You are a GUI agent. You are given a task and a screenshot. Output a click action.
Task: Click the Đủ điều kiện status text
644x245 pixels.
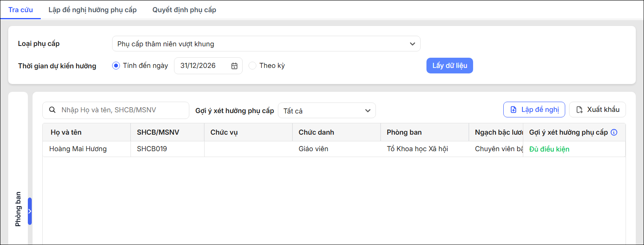[x=549, y=149]
